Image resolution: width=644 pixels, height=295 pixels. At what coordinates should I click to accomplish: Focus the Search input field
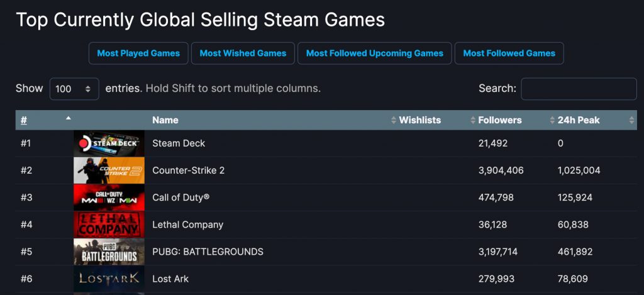click(x=579, y=89)
